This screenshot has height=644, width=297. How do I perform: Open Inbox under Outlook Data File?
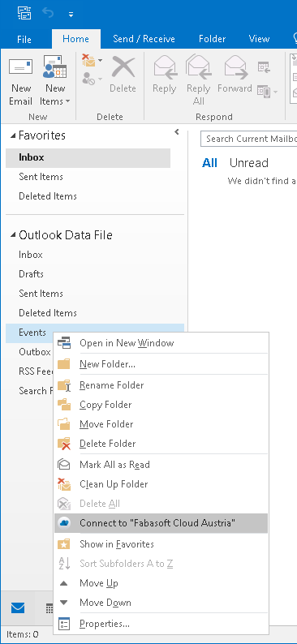(30, 255)
